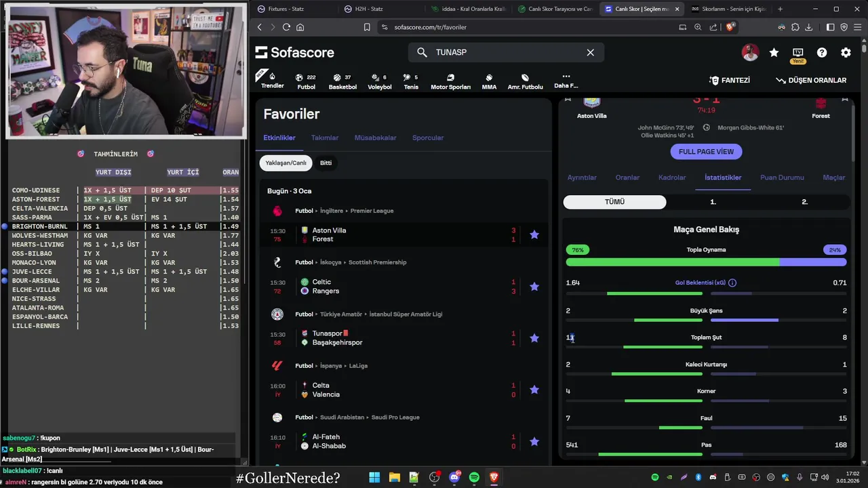This screenshot has width=868, height=488.
Task: Open Discord from the taskbar
Action: pyautogui.click(x=454, y=477)
